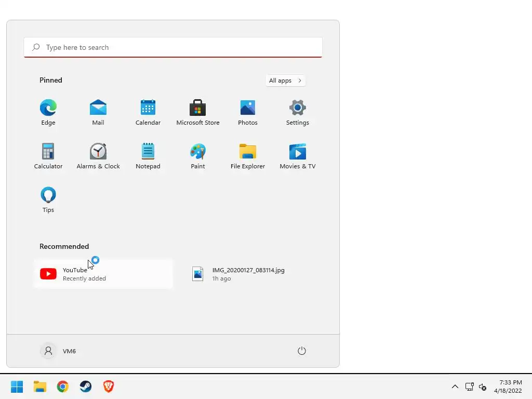The height and width of the screenshot is (399, 532).
Task: Click the Windows Start button on taskbar
Action: pos(17,387)
